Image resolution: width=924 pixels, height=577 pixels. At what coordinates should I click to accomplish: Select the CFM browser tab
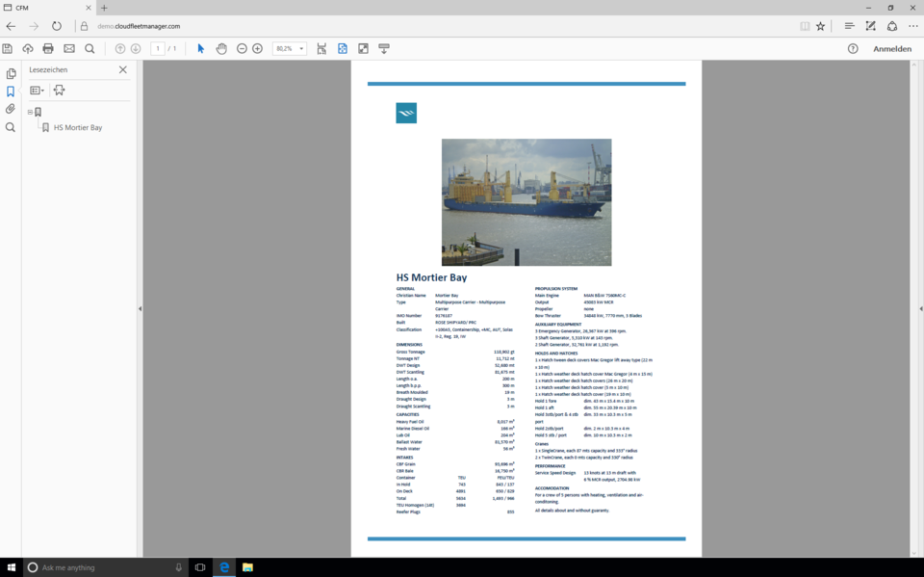coord(43,8)
